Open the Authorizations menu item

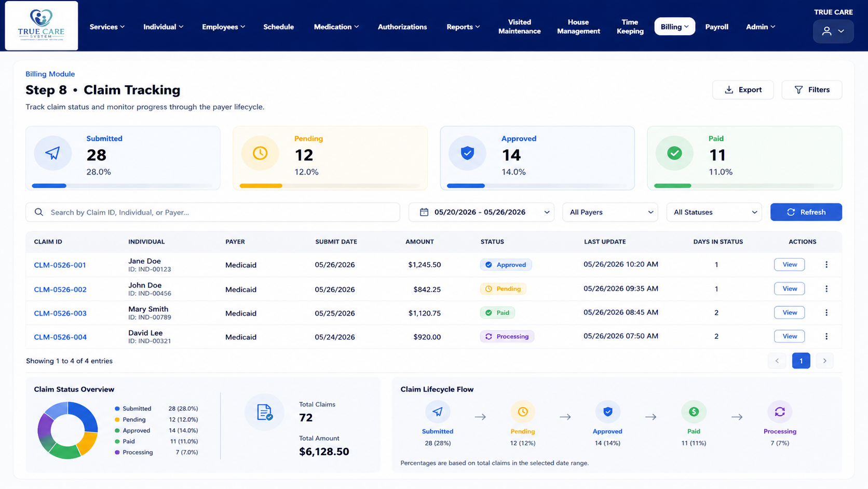[x=402, y=27]
